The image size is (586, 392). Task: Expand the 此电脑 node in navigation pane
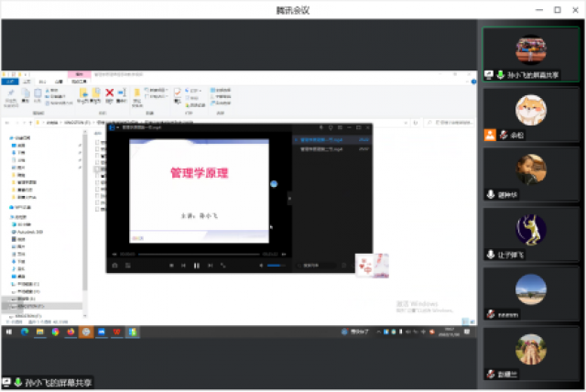(x=8, y=216)
